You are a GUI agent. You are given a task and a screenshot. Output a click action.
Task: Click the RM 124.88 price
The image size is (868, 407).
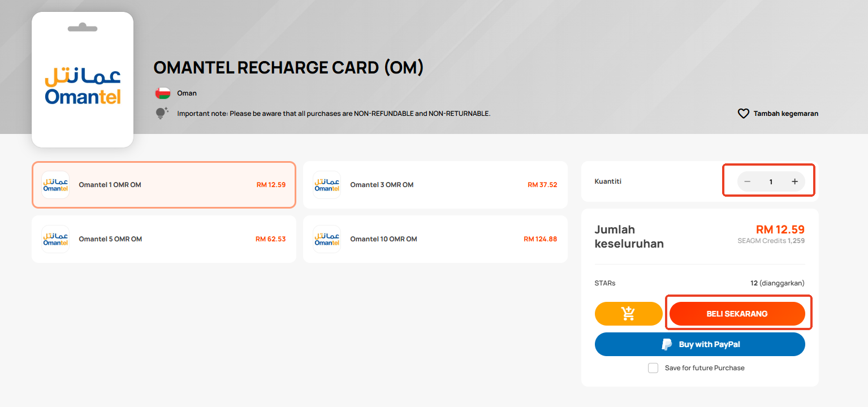[541, 239]
